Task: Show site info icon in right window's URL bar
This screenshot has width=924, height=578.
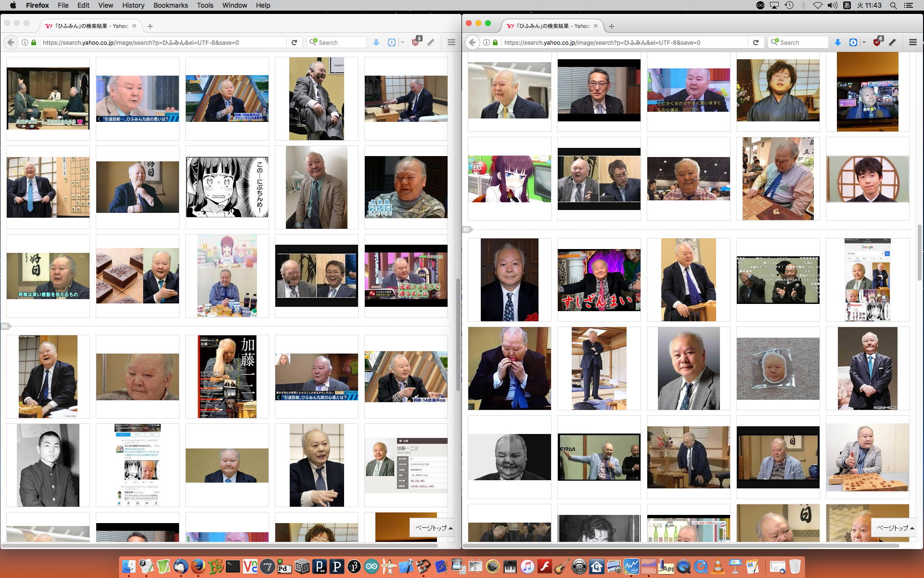Action: [487, 42]
